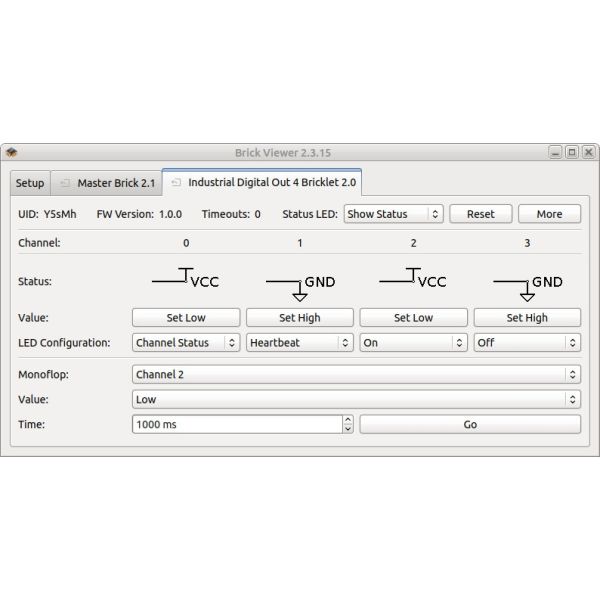Set channel 1 value to High
600x600 pixels.
coord(300,318)
